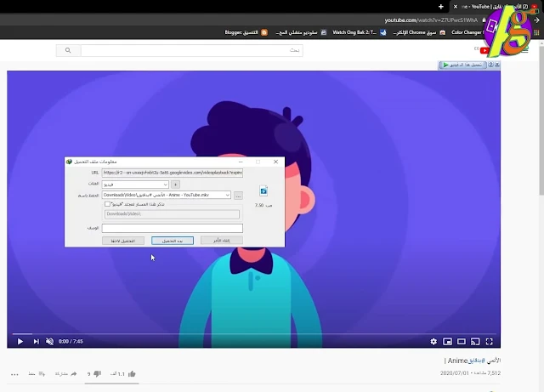This screenshot has height=392, width=544.
Task: Browse for a save location with the ellipsis button
Action: tap(238, 196)
